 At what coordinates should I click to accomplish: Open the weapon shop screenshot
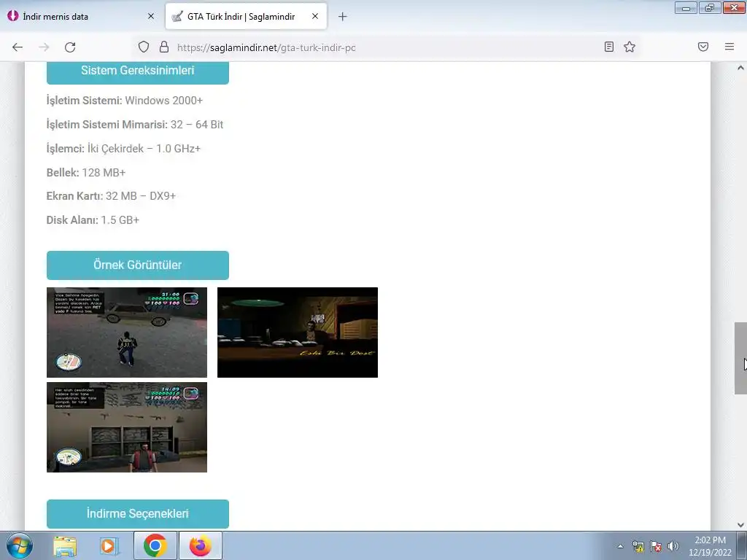(127, 427)
